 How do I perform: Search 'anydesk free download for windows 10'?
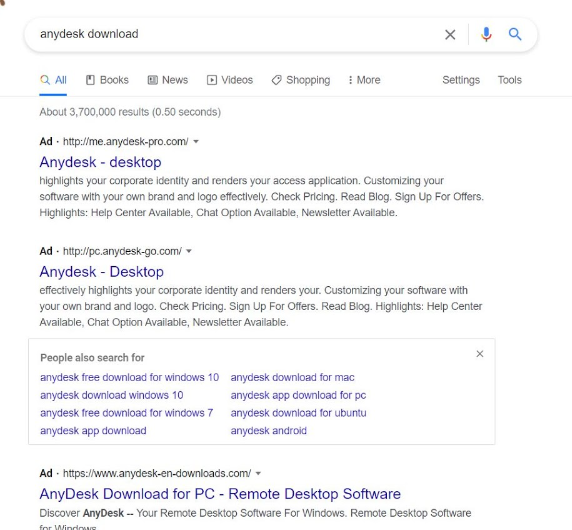coord(130,377)
